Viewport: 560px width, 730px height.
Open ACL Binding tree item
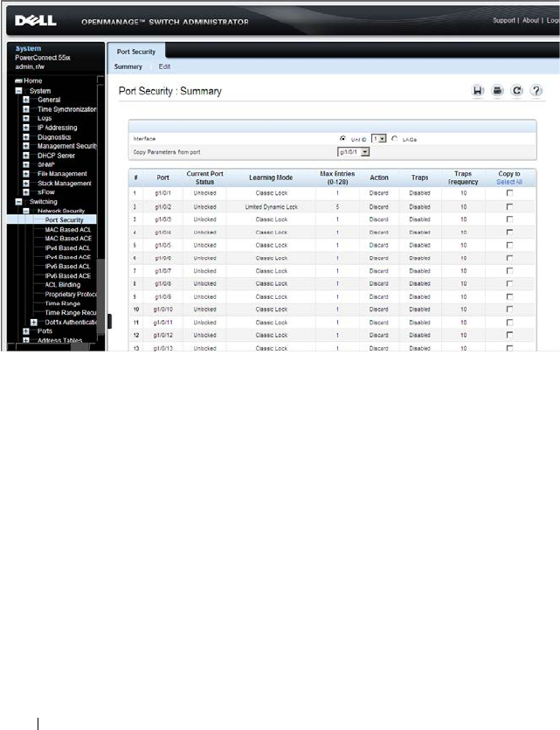click(x=62, y=285)
